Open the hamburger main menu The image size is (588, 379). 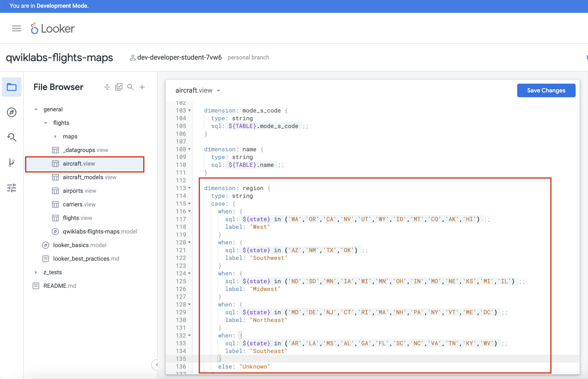pos(16,29)
